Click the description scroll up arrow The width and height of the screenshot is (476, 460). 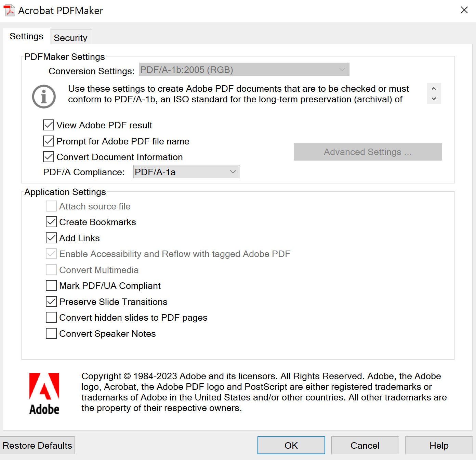tap(434, 88)
